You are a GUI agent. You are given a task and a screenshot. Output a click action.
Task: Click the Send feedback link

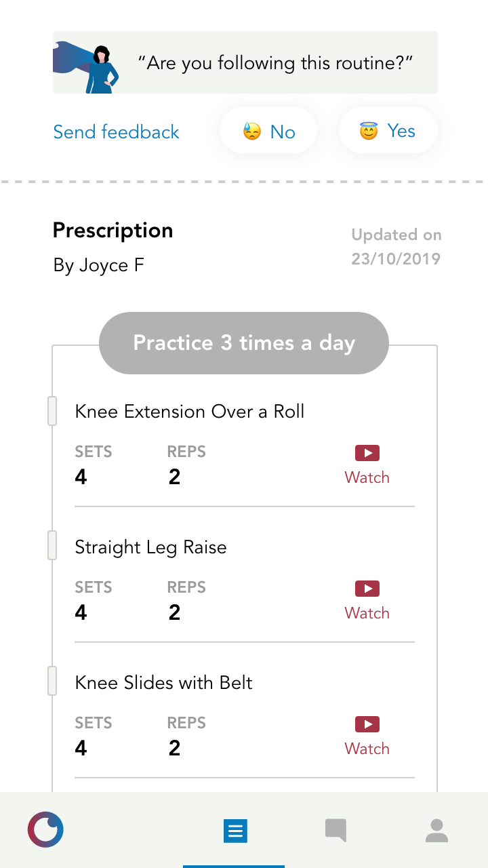(116, 132)
